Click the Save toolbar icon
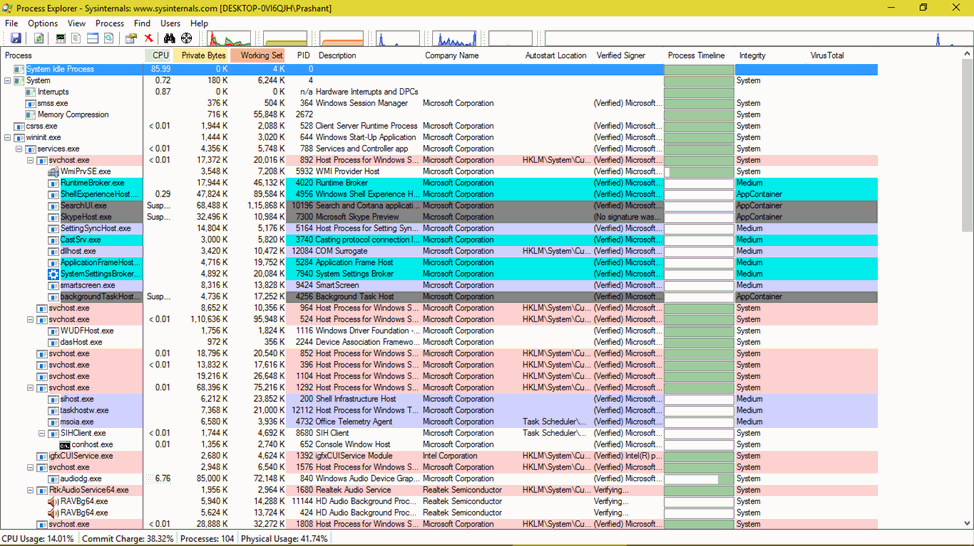974x546 pixels. coord(16,39)
